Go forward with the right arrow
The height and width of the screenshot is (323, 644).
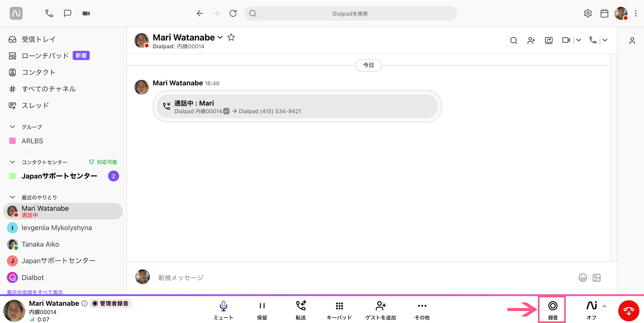coord(216,13)
